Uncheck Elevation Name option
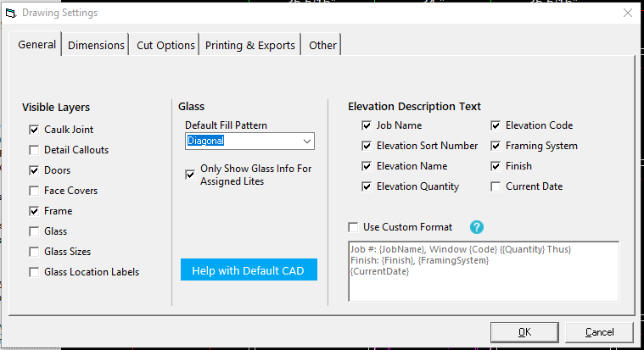Image resolution: width=644 pixels, height=350 pixels. [367, 166]
